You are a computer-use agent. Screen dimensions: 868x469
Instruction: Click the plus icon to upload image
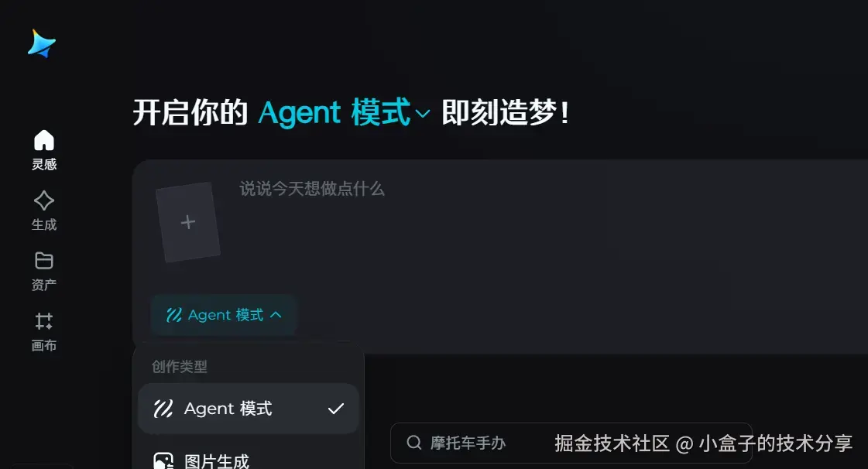click(x=188, y=222)
